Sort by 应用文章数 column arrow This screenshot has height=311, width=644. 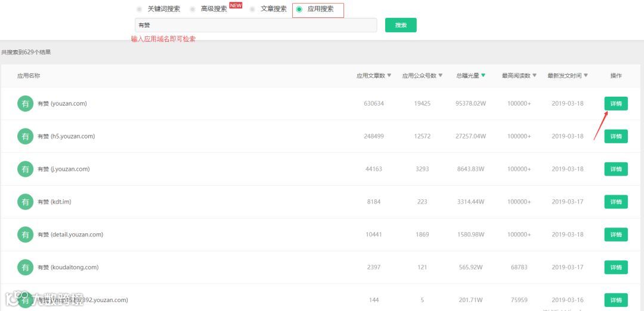(389, 76)
